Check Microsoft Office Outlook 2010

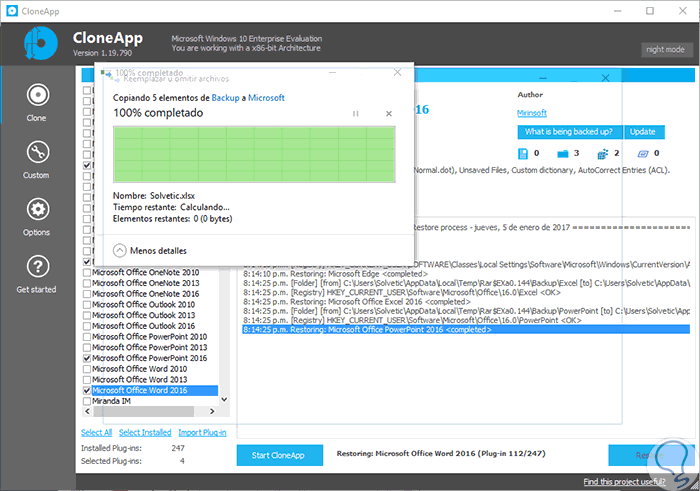(x=87, y=304)
